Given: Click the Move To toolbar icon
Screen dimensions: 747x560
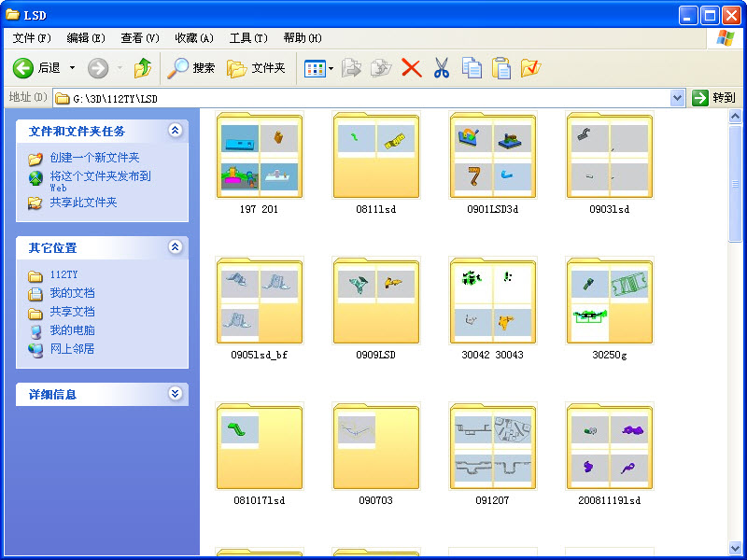Looking at the screenshot, I should [352, 68].
